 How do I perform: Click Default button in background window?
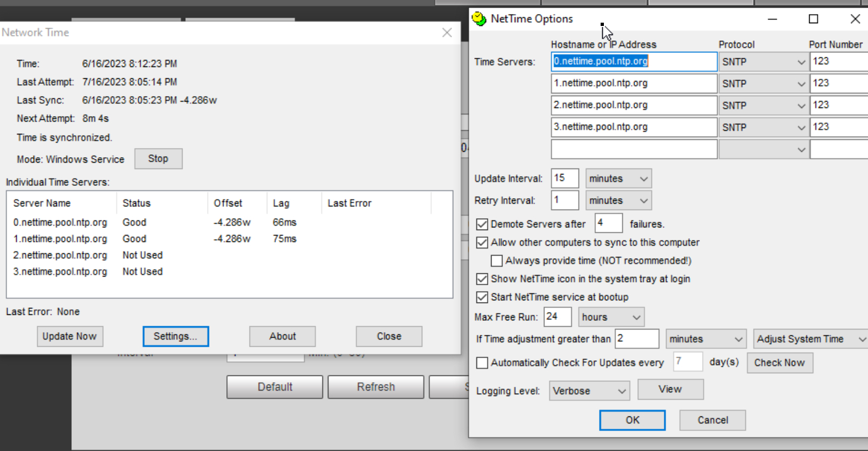point(275,387)
